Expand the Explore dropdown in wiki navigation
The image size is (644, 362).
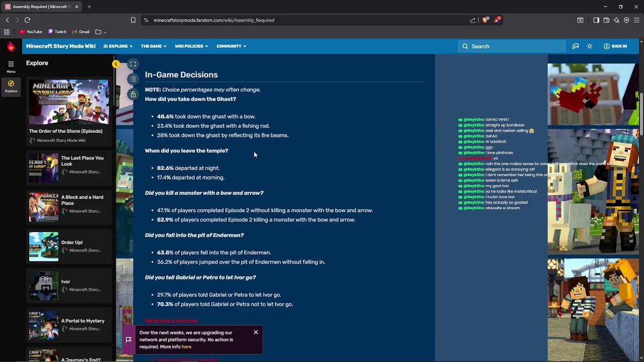pyautogui.click(x=118, y=46)
